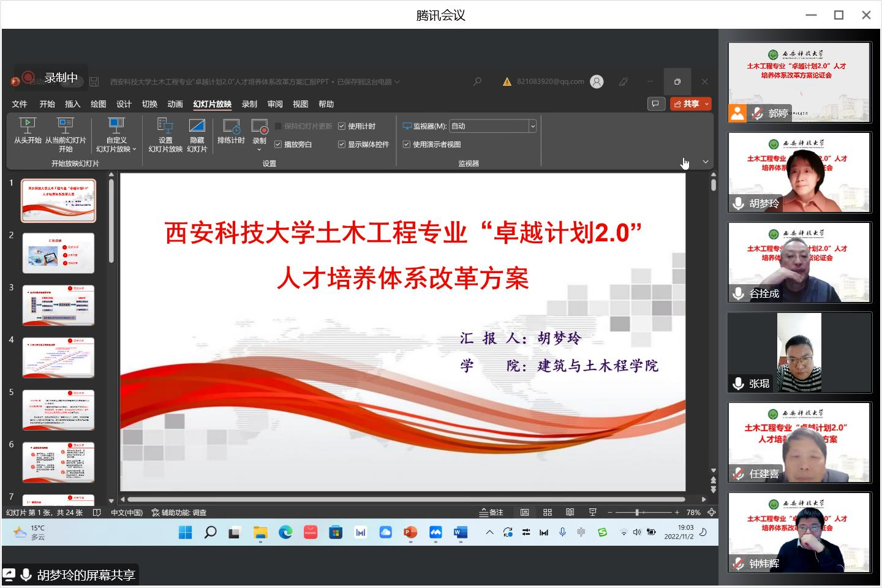Uncheck 播放旁白 checkbox
Image resolution: width=882 pixels, height=588 pixels.
pyautogui.click(x=278, y=145)
